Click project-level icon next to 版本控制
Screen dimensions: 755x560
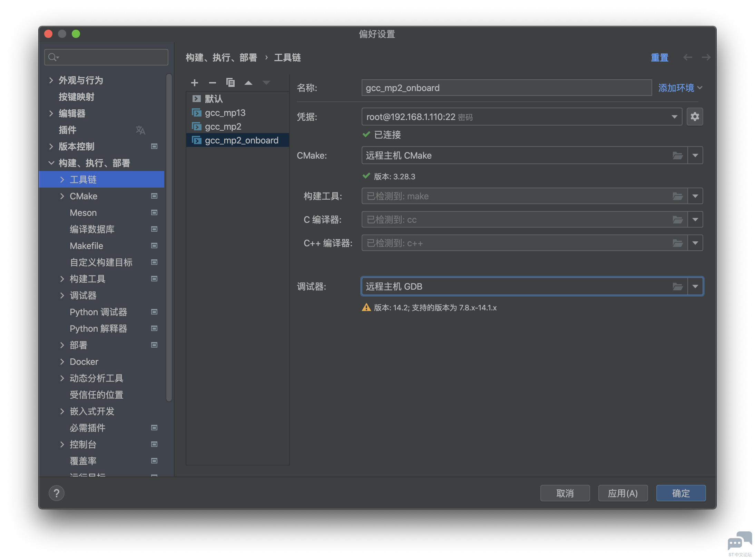point(154,147)
